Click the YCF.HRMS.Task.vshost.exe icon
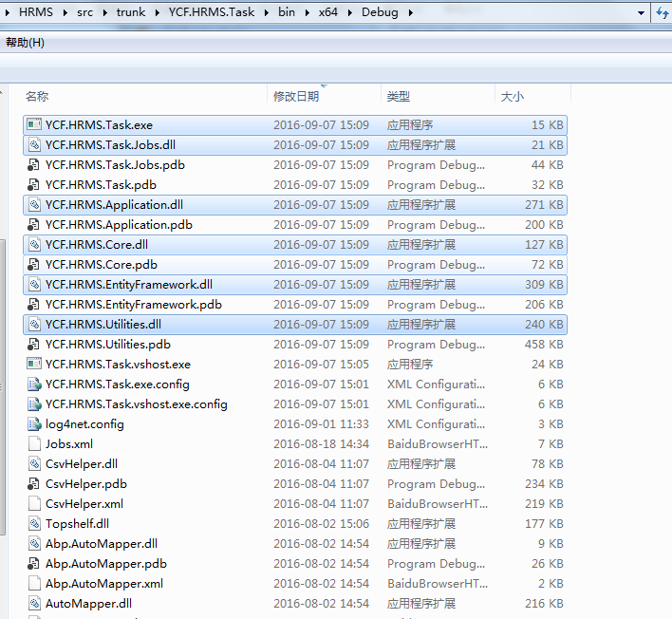The height and width of the screenshot is (619, 672). point(34,364)
